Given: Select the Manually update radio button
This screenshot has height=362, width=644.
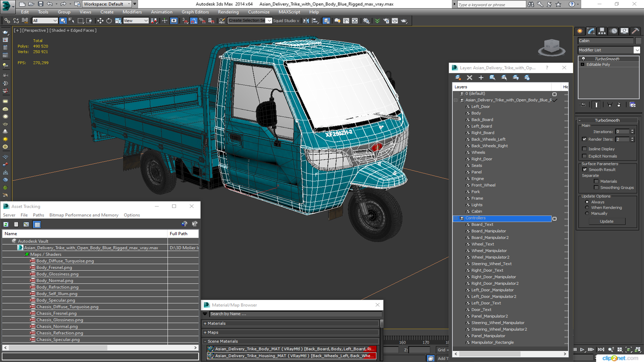Looking at the screenshot, I should tap(587, 214).
